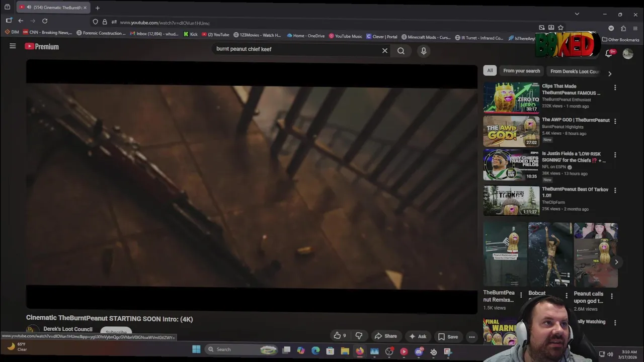Show site permissions via the lock icon

point(105,22)
